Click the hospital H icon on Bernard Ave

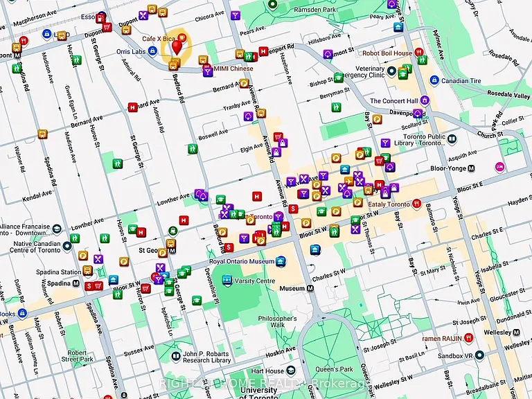[132, 107]
